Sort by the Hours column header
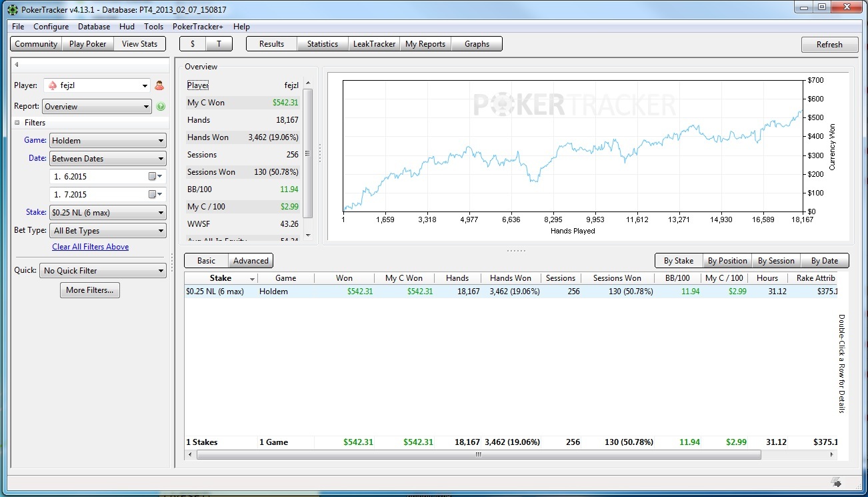 click(x=767, y=278)
